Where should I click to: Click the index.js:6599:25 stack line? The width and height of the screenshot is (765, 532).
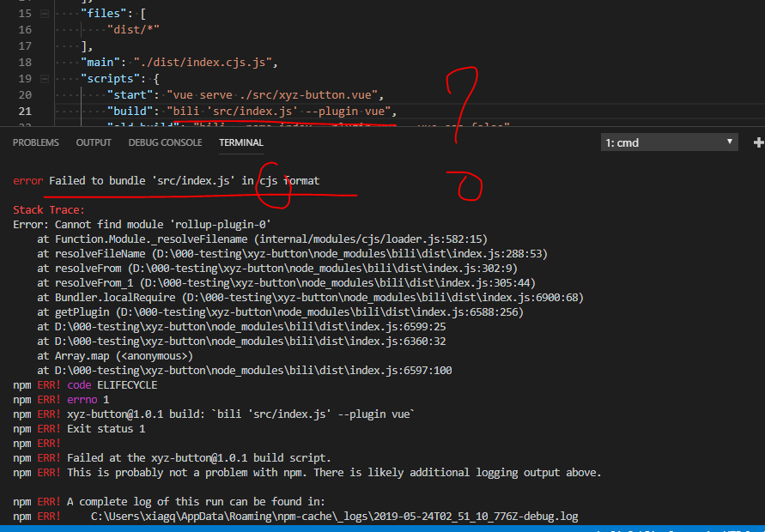241,327
